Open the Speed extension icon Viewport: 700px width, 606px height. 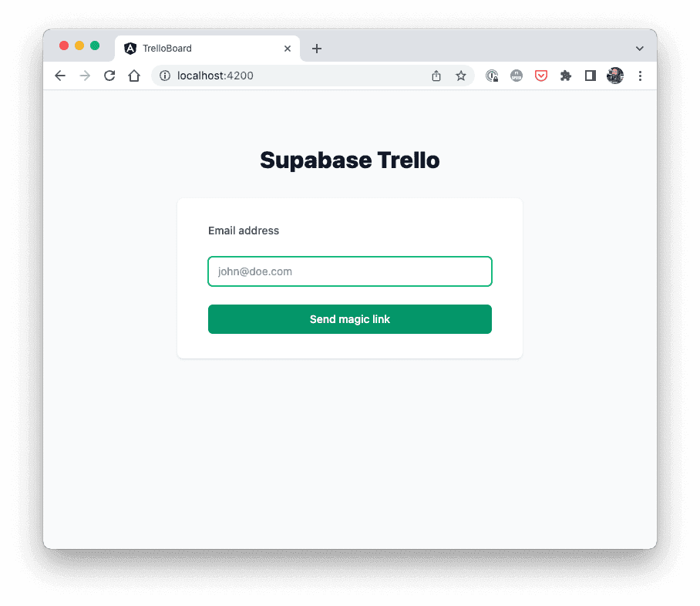(517, 76)
